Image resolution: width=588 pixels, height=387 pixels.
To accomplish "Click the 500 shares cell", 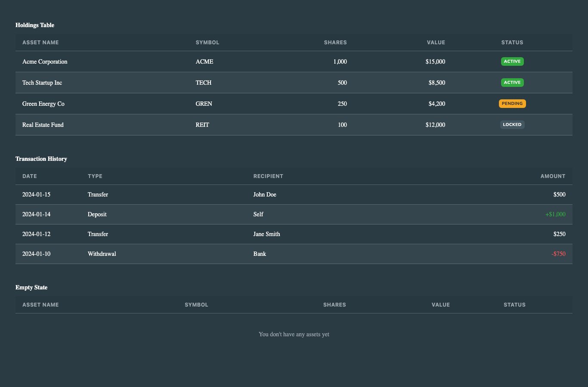I will tap(342, 83).
